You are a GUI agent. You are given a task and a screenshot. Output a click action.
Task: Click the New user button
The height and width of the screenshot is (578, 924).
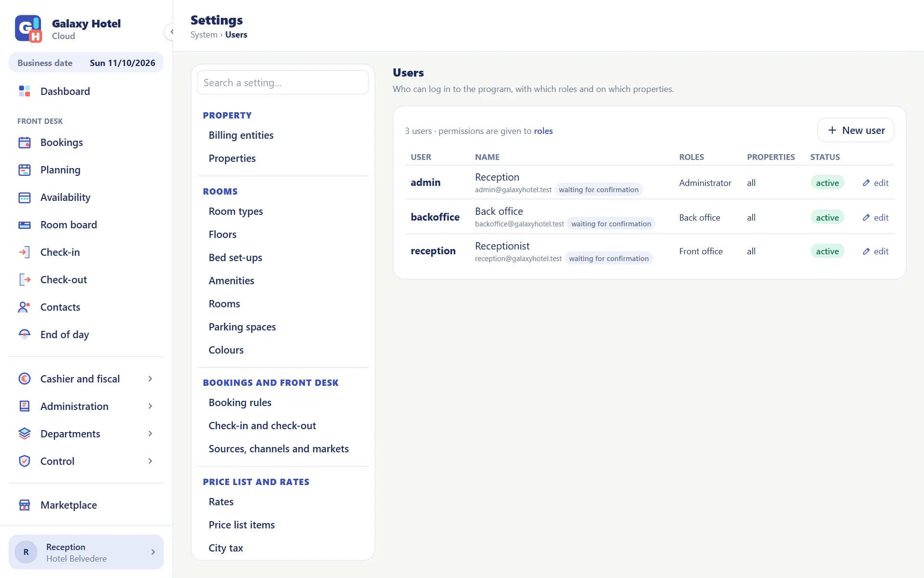(x=856, y=131)
